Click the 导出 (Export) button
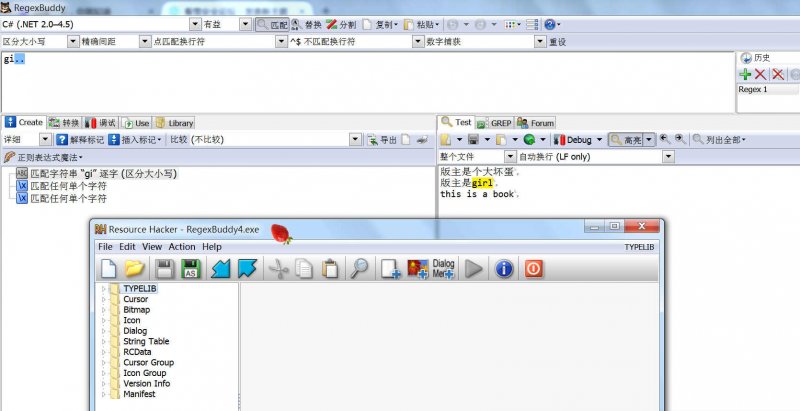Viewport: 800px width, 411px height. 382,140
